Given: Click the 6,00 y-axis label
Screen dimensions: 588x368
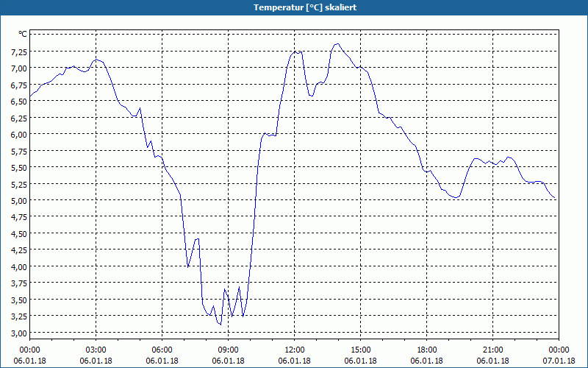Looking at the screenshot, I should (x=19, y=135).
